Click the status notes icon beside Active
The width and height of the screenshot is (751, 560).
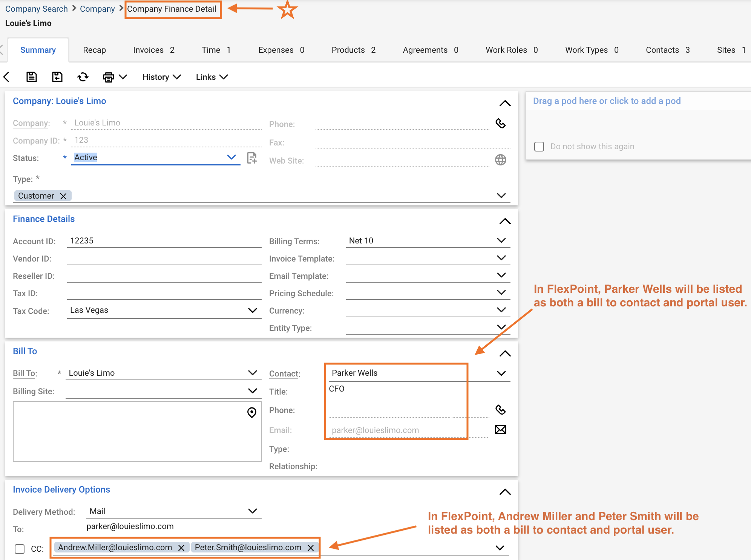click(252, 158)
